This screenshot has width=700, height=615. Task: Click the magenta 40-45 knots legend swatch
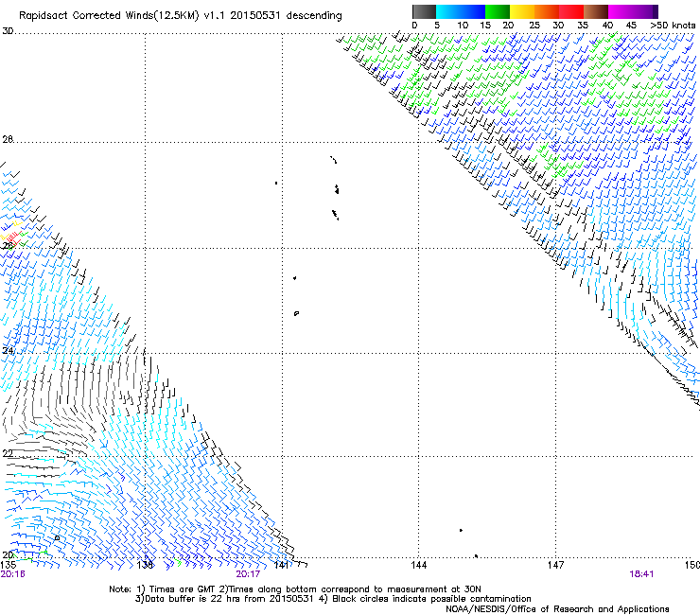point(621,11)
